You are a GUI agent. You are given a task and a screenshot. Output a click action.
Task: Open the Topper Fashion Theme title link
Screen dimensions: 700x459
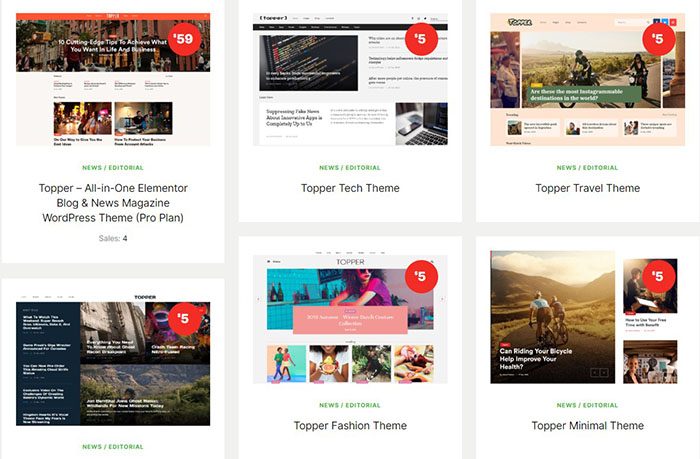pos(350,426)
